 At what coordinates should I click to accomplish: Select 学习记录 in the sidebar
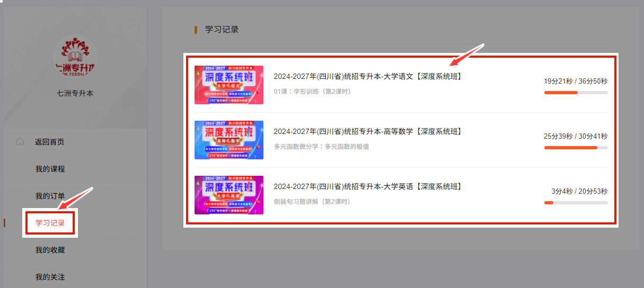pyautogui.click(x=50, y=223)
